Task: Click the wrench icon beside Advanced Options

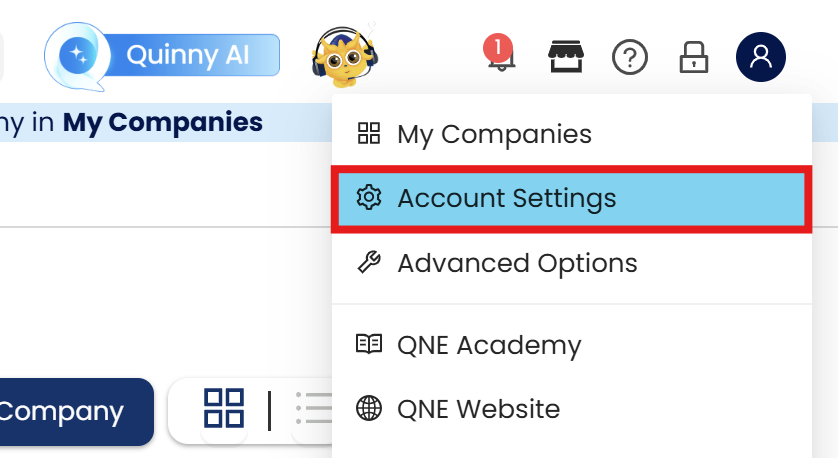Action: (369, 263)
